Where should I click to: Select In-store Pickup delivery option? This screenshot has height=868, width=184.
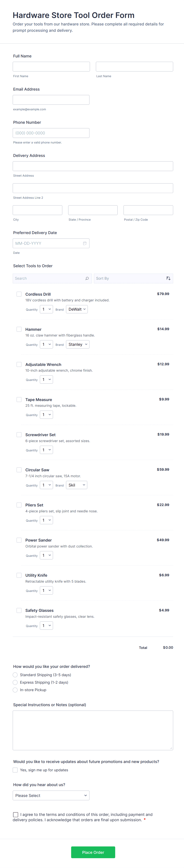(x=15, y=690)
